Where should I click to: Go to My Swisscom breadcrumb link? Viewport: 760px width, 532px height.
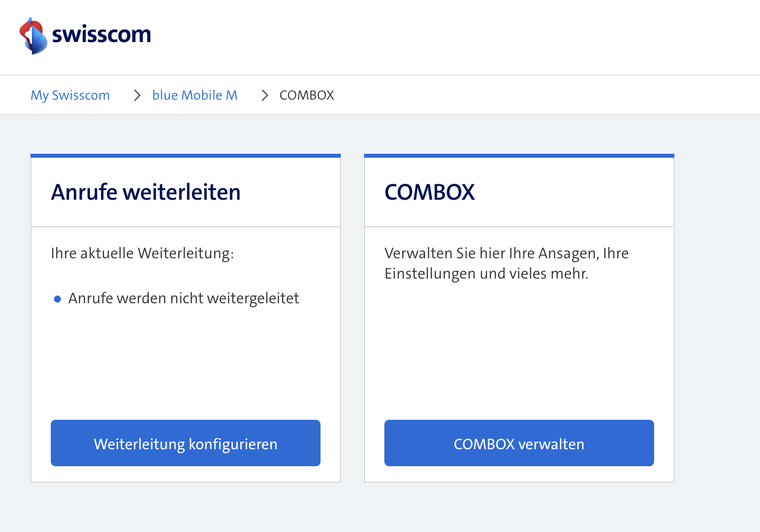pos(70,95)
